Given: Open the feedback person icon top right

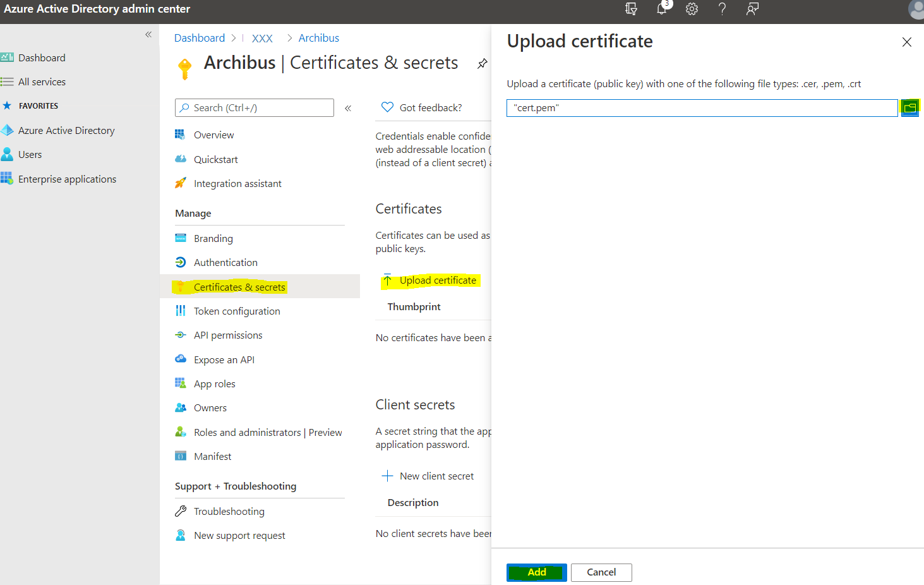Looking at the screenshot, I should click(x=752, y=9).
